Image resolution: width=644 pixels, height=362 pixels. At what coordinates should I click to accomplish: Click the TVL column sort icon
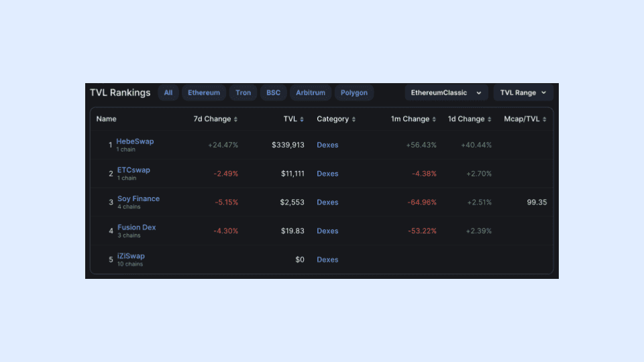[302, 119]
